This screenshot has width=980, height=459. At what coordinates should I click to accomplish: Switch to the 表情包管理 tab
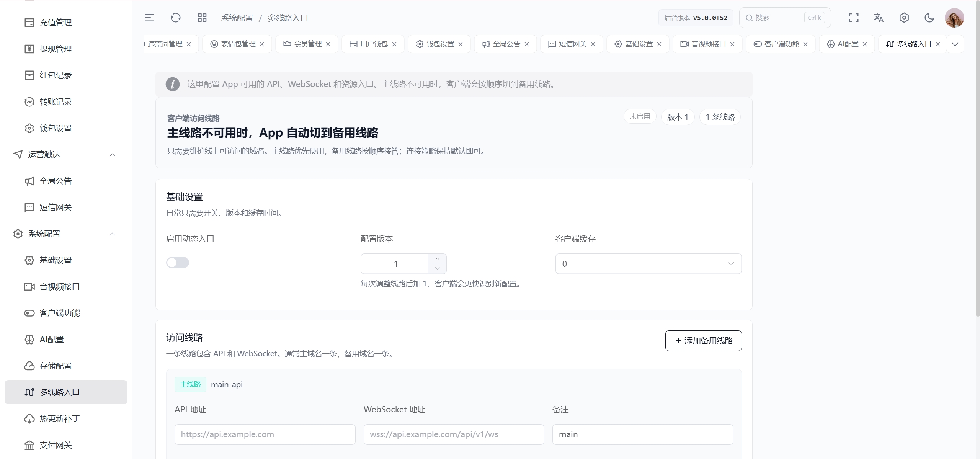pos(238,44)
